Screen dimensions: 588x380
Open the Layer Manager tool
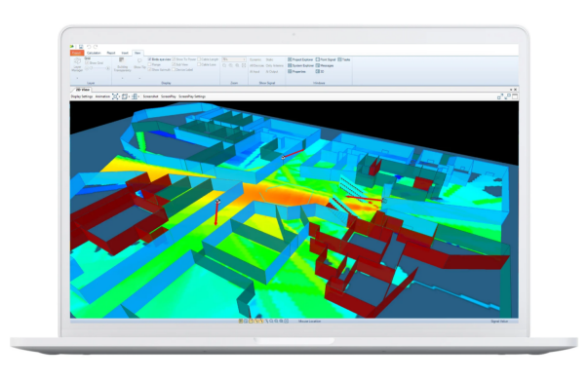(x=77, y=64)
